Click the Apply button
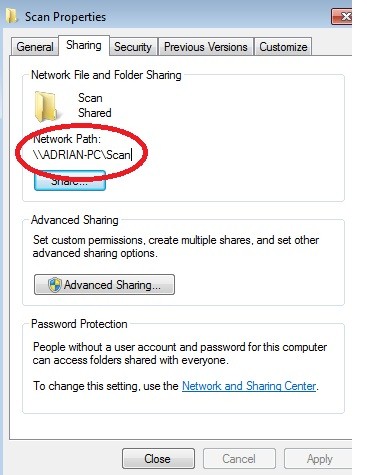This screenshot has height=475, width=367. point(318,459)
